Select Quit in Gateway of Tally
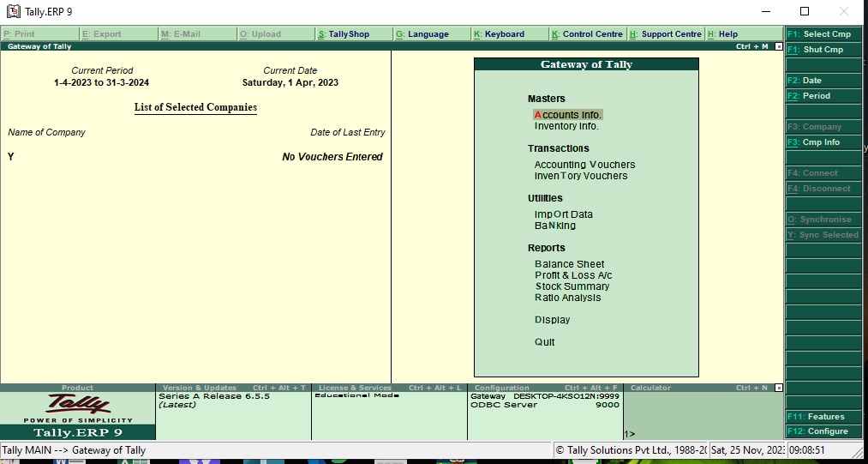This screenshot has width=868, height=464. click(x=544, y=342)
